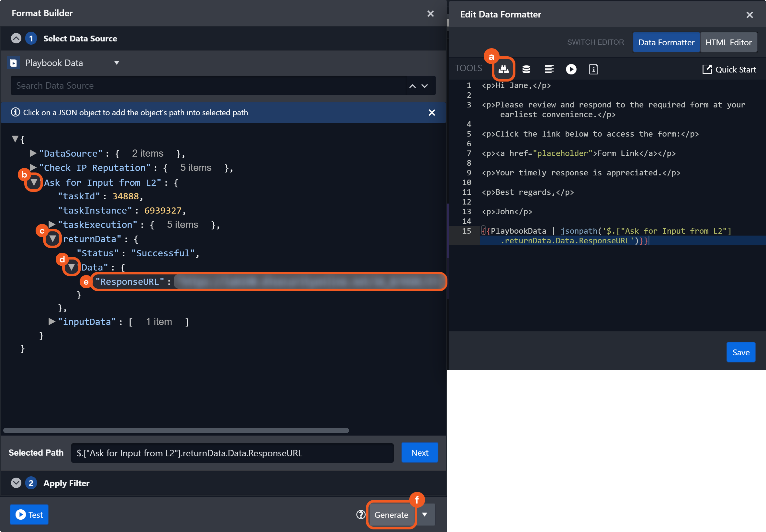This screenshot has width=766, height=532.
Task: Collapse the returnData JSON node
Action: coord(52,238)
